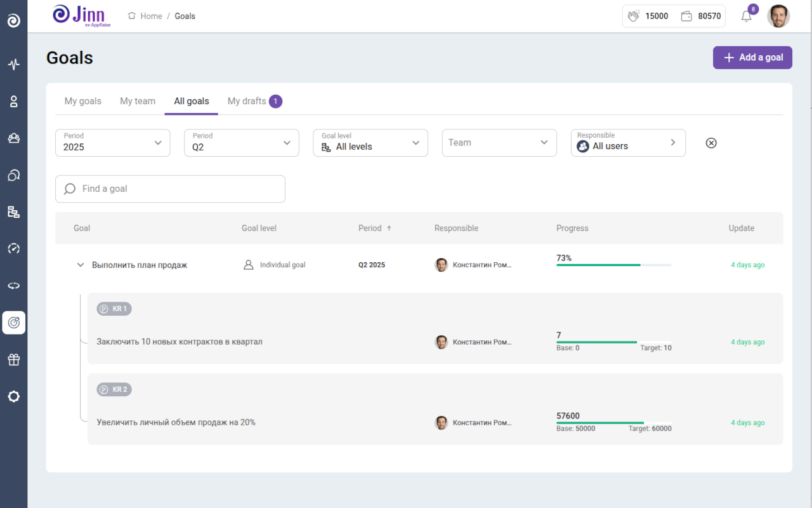
Task: Switch to the My goals tab
Action: (83, 101)
